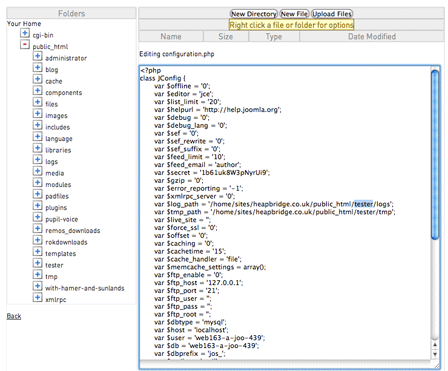Open the components folder label

pyautogui.click(x=64, y=93)
